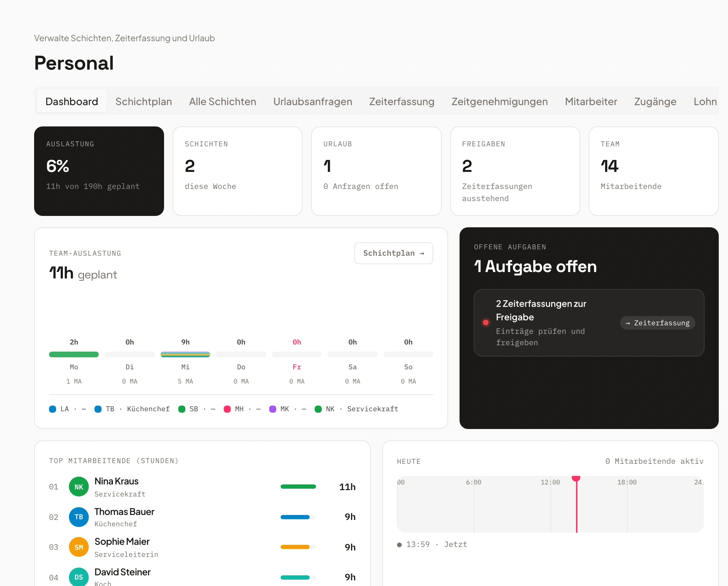Image resolution: width=728 pixels, height=586 pixels.
Task: Open the Urlaub card with 0 Anfragen
Action: point(376,171)
